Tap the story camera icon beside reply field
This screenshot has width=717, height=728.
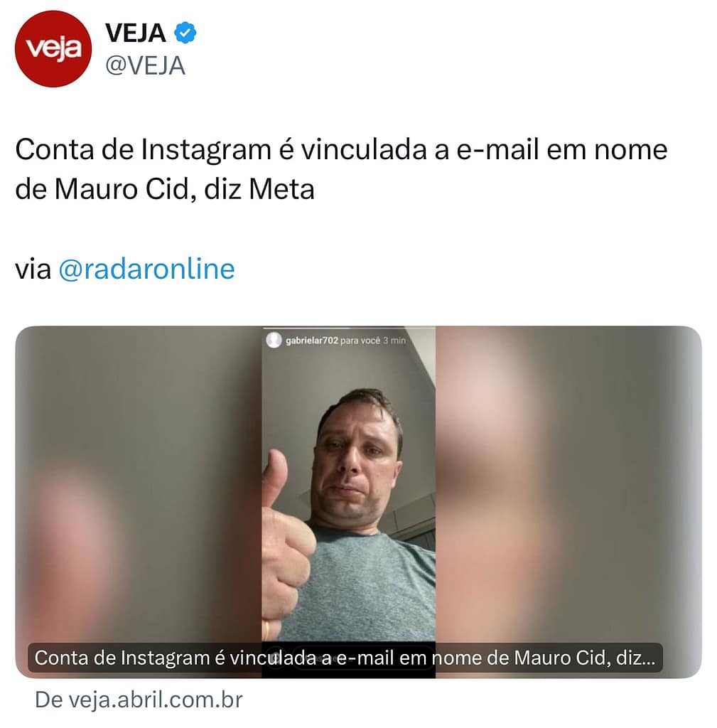point(276,658)
